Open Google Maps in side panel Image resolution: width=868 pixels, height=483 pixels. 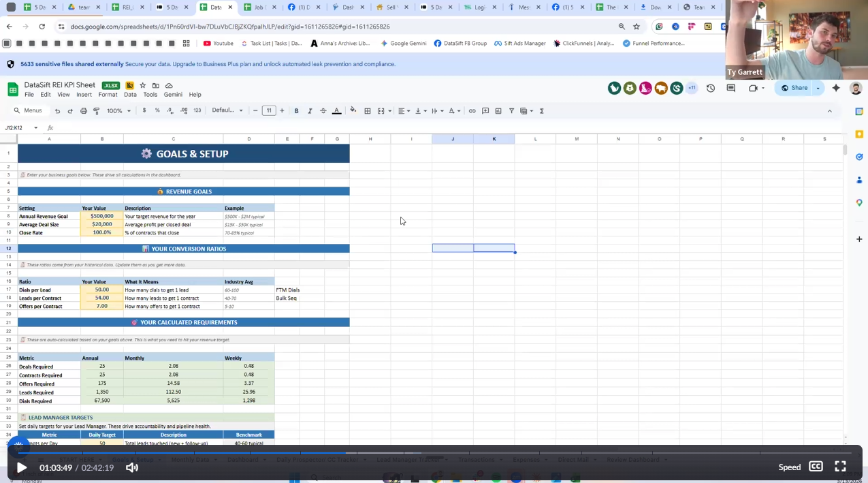pyautogui.click(x=859, y=203)
